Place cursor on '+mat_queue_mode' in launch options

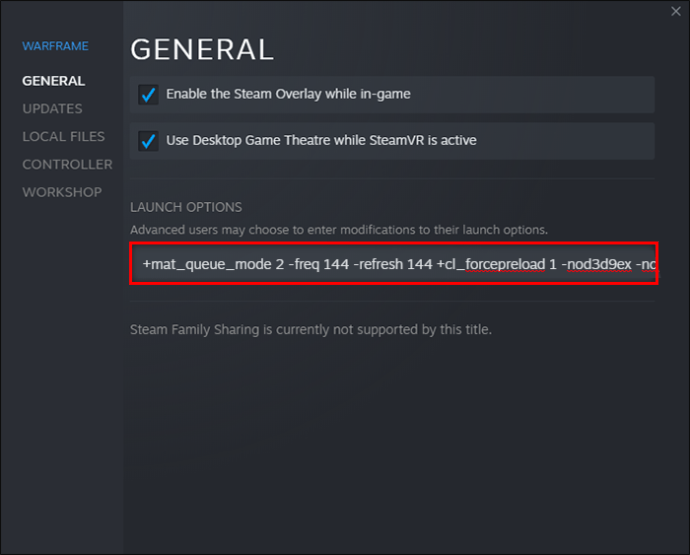coord(200,265)
